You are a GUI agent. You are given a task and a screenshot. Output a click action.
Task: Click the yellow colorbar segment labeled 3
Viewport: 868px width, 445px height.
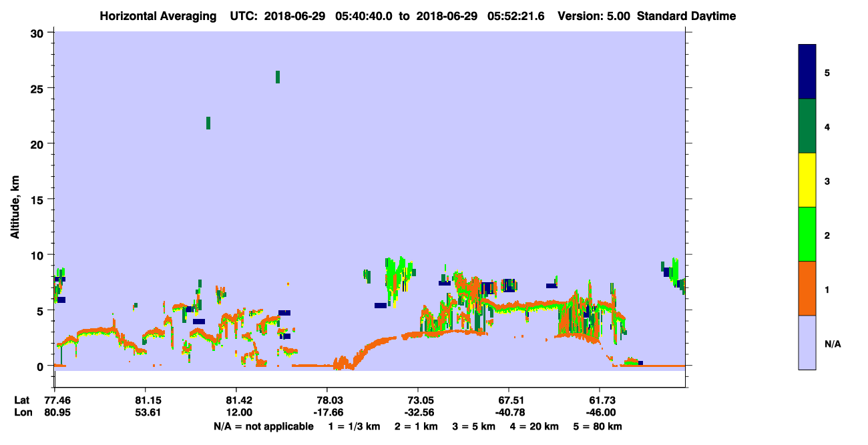807,180
